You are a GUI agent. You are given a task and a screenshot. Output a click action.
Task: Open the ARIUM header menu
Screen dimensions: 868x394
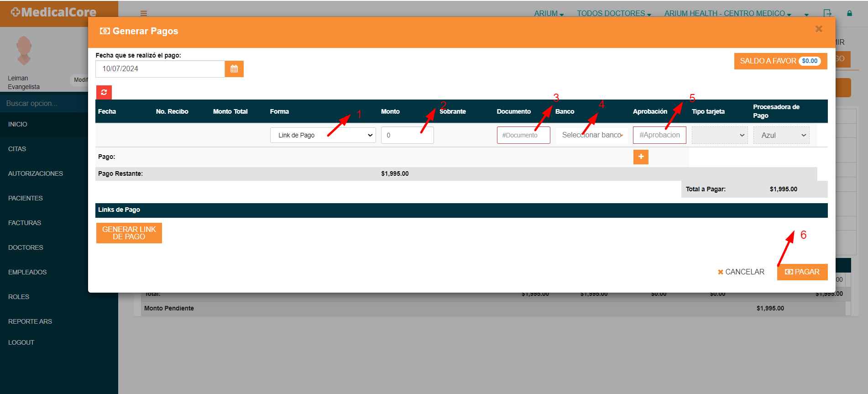[x=549, y=14]
